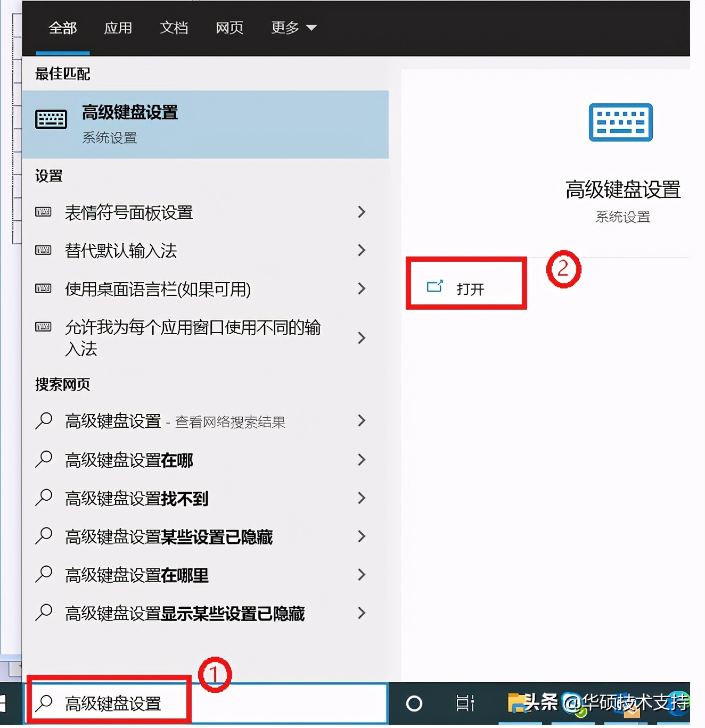Click the external-link icon inside the 打开 button
Screen dimensions: 705x728
[435, 286]
